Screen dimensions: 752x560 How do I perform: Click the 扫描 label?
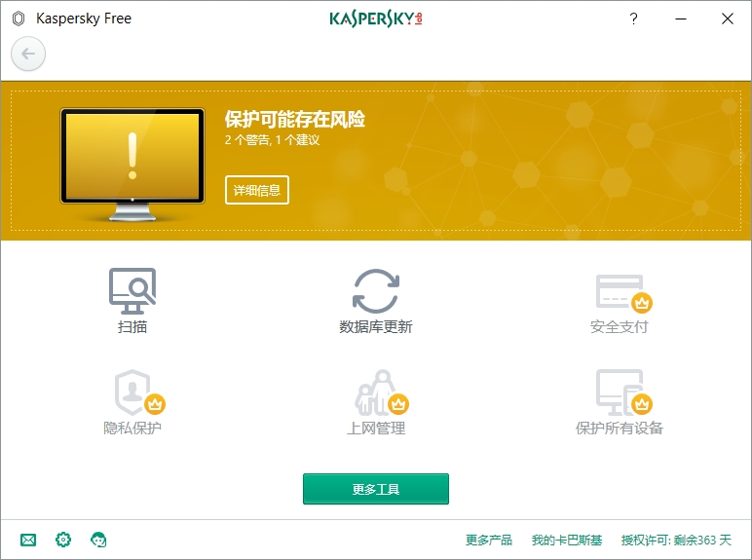[x=132, y=327]
